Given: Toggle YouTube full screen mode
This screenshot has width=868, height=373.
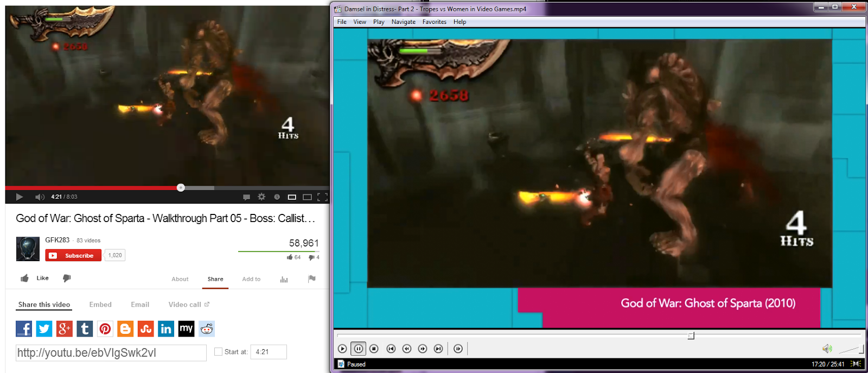Looking at the screenshot, I should (322, 197).
